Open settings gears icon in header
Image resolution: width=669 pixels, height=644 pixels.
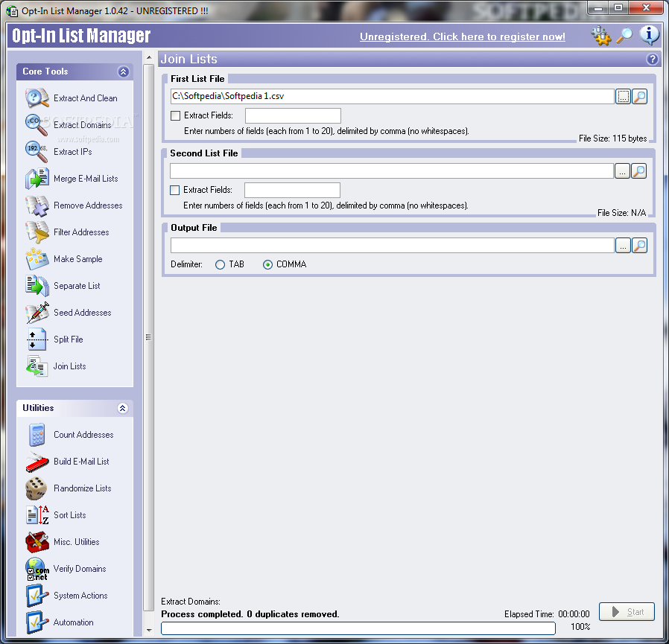[x=601, y=36]
